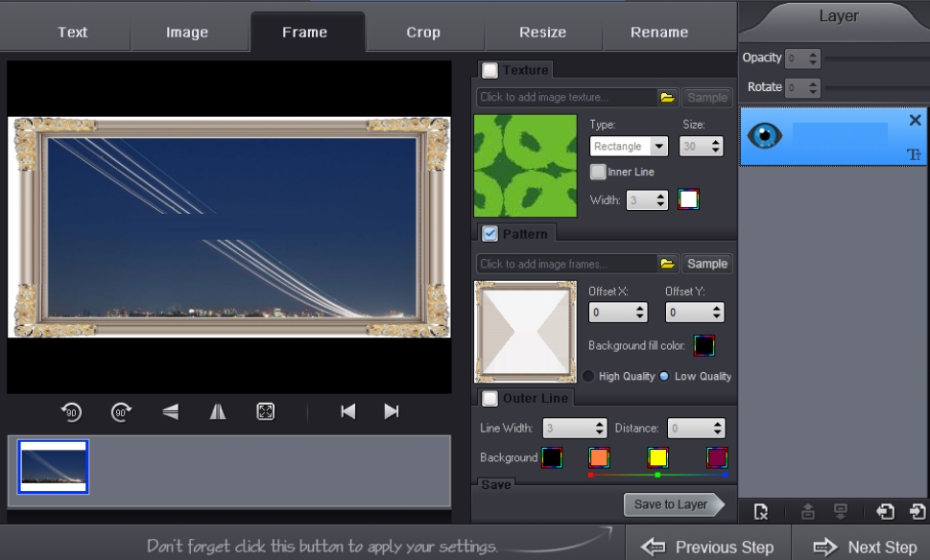The width and height of the screenshot is (930, 560).
Task: Uncheck the Pattern checkbox
Action: 490,234
